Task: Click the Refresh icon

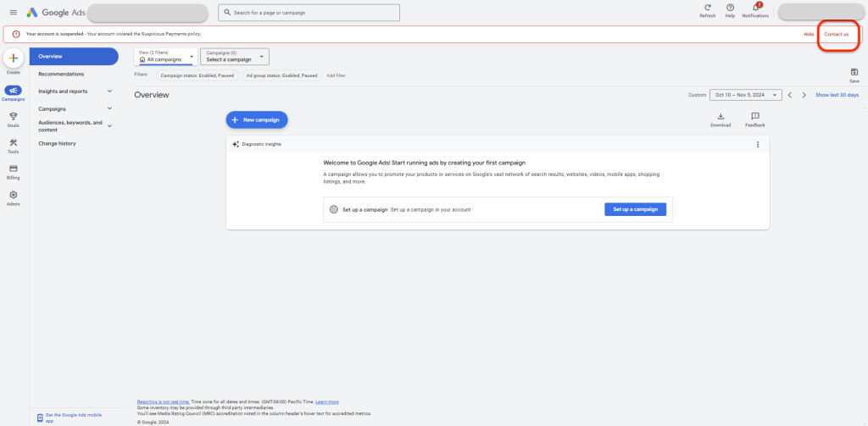Action: (707, 8)
